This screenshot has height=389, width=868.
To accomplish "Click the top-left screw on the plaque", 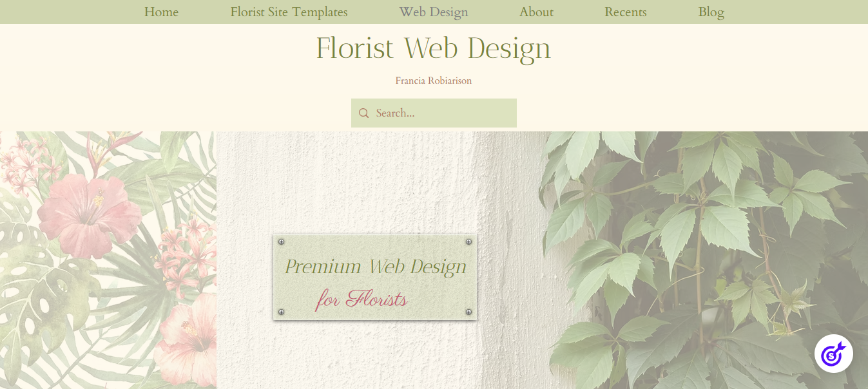I will point(281,242).
